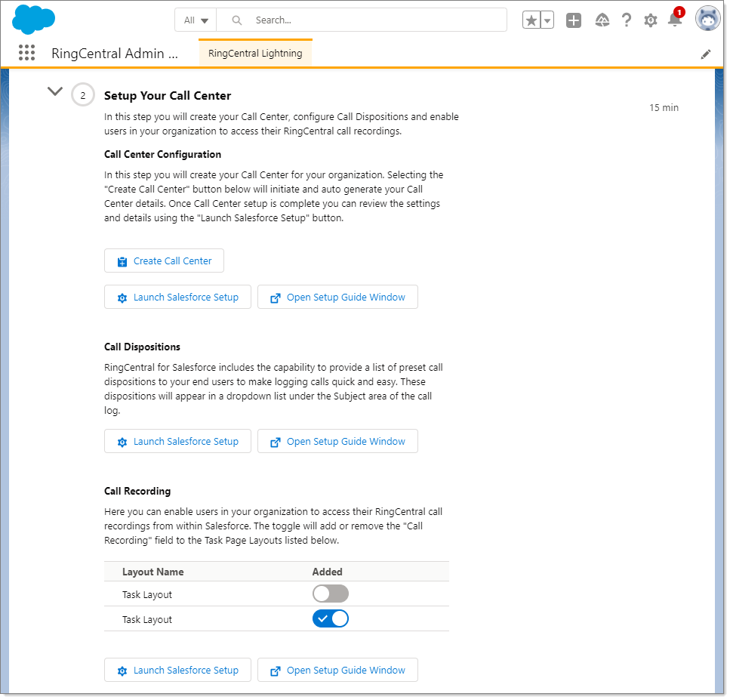Open the App Launcher grid icon
This screenshot has width=730, height=700.
pyautogui.click(x=26, y=53)
